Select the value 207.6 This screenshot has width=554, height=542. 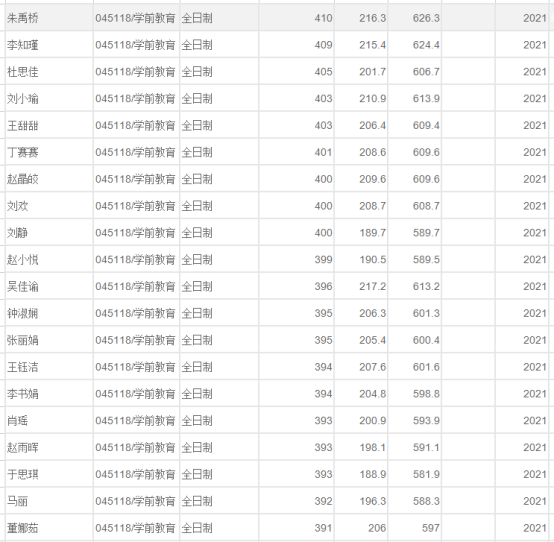(373, 367)
